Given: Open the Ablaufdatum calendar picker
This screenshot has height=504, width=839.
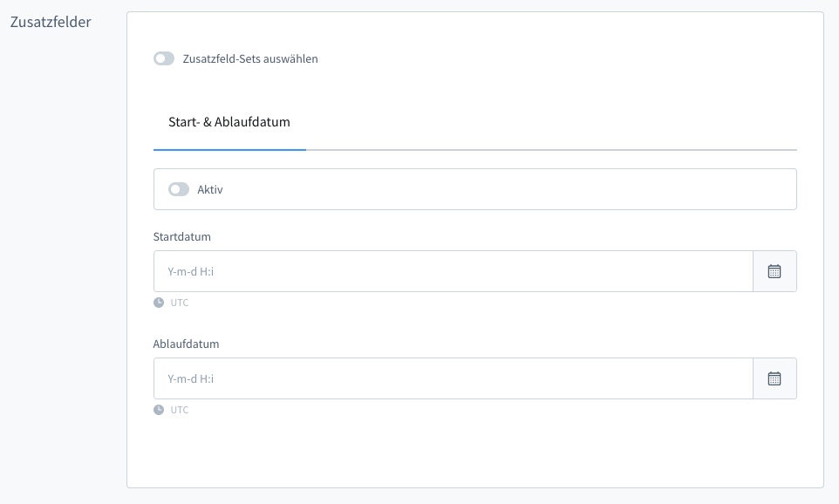Looking at the screenshot, I should (x=774, y=378).
